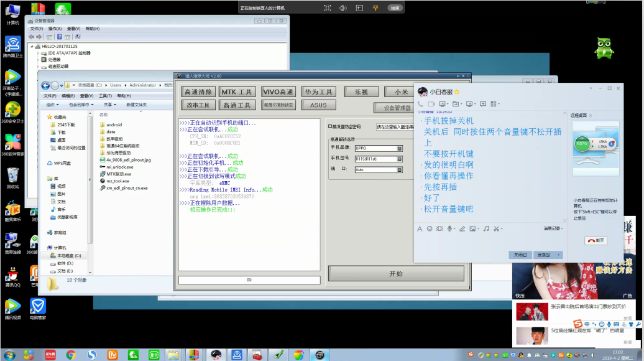Screen dimensions: 644x361
Task: Start a video call in the chat window
Action: (431, 104)
